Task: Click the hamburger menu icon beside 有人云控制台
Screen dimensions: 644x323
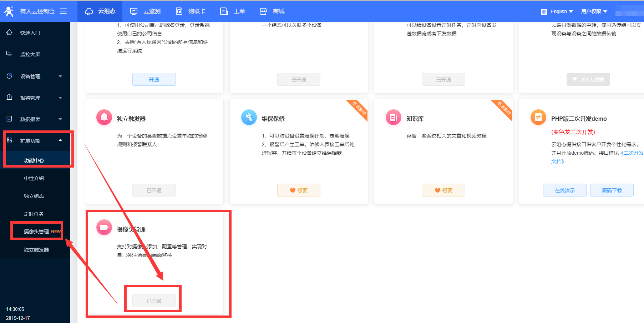Action: 63,11
